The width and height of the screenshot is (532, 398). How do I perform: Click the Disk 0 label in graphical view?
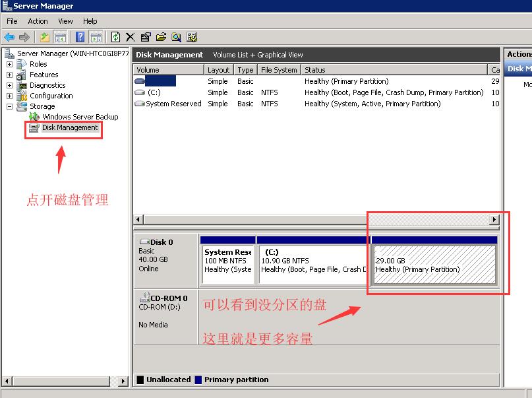click(x=162, y=242)
